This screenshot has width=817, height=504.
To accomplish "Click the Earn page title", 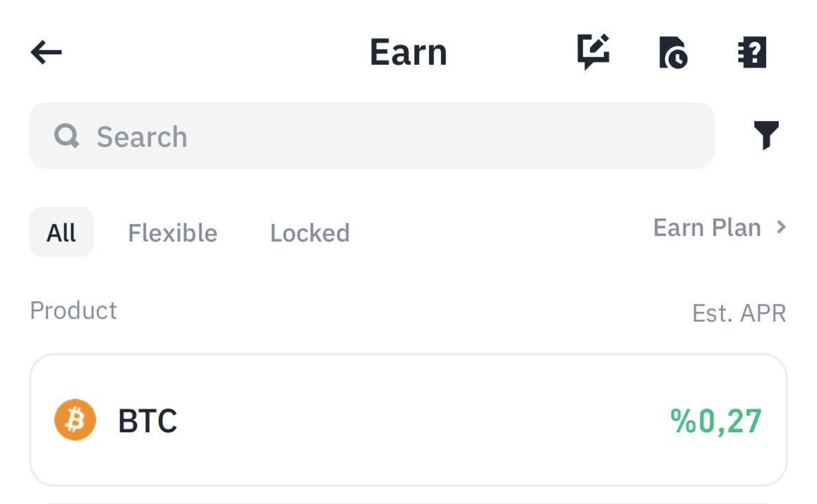I will coord(408,52).
